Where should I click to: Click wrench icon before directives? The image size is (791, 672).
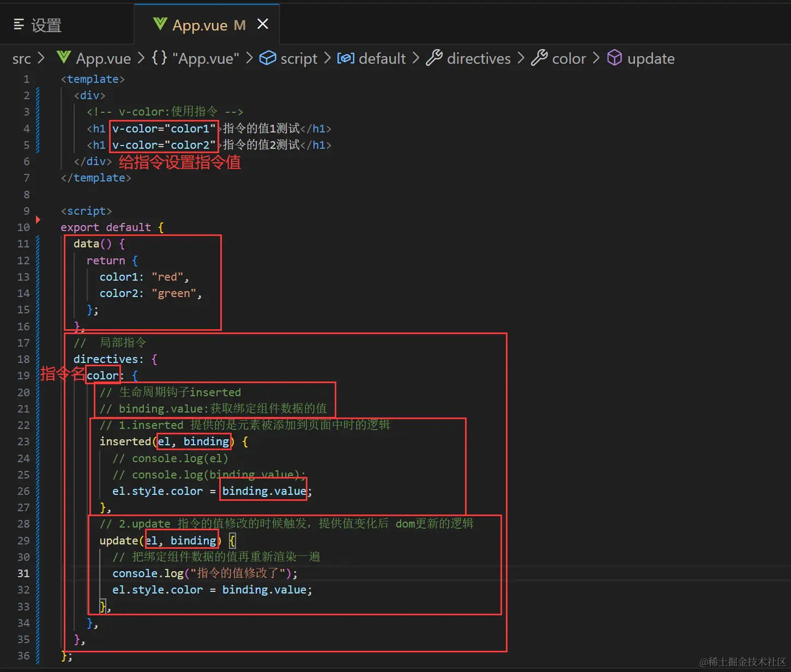tap(434, 58)
